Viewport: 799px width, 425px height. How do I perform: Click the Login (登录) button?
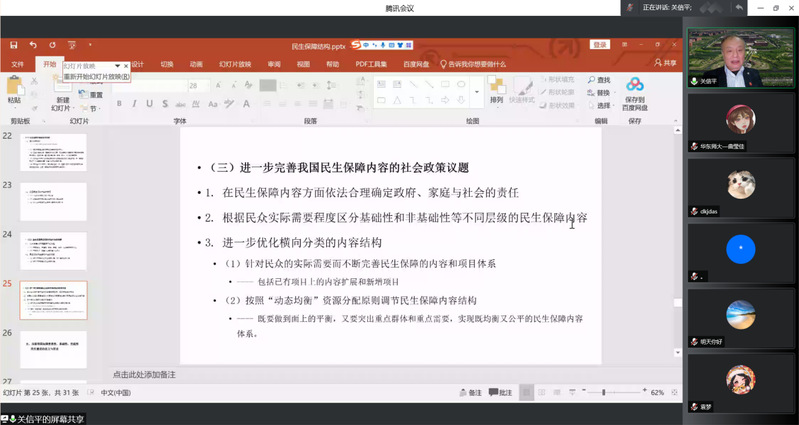(x=600, y=45)
